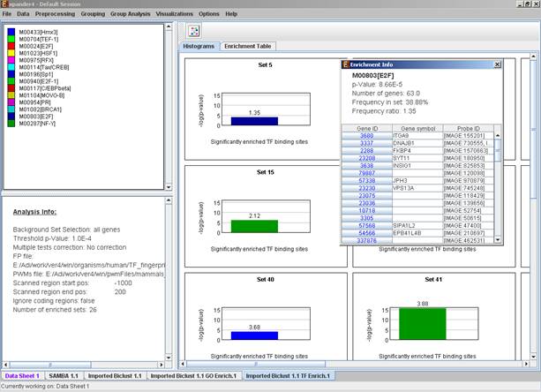Click the histograms panel horizontal scrollbar thumb

pyautogui.click(x=256, y=364)
